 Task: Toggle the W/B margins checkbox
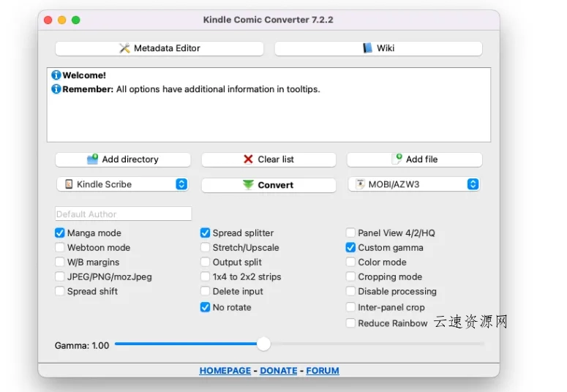[x=60, y=262]
